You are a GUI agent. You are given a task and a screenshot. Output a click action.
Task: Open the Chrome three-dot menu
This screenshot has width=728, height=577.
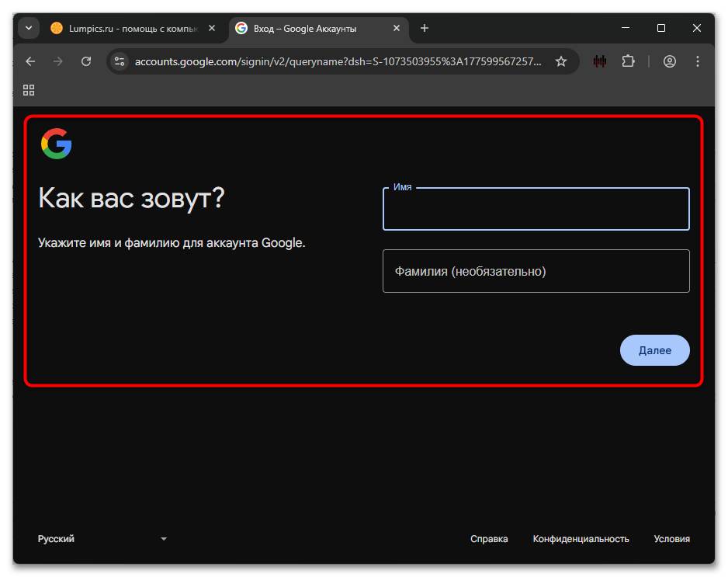point(698,61)
